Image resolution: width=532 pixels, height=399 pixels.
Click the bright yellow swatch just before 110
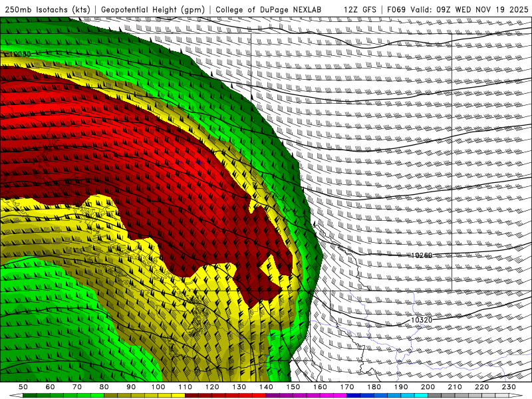[x=178, y=396]
